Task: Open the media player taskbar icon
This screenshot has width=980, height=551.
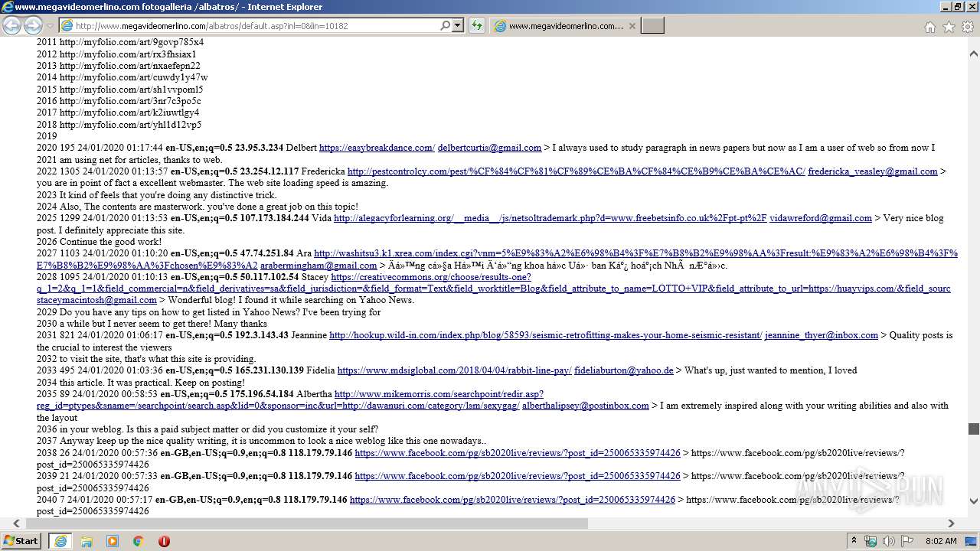Action: click(113, 540)
